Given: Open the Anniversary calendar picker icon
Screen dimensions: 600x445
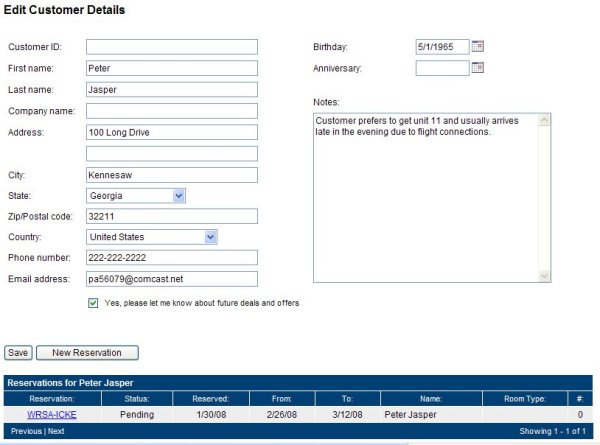Looking at the screenshot, I should (478, 68).
